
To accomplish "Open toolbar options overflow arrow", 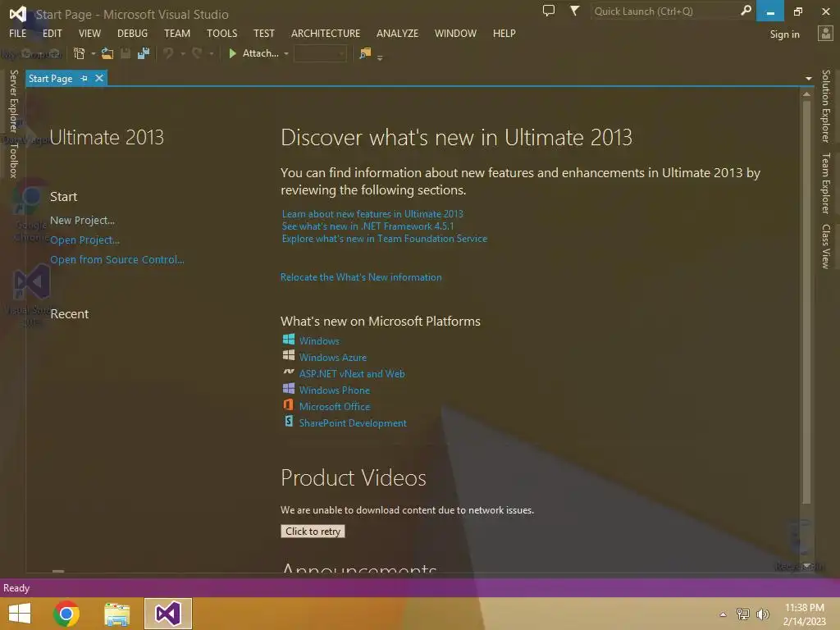I will [380, 57].
